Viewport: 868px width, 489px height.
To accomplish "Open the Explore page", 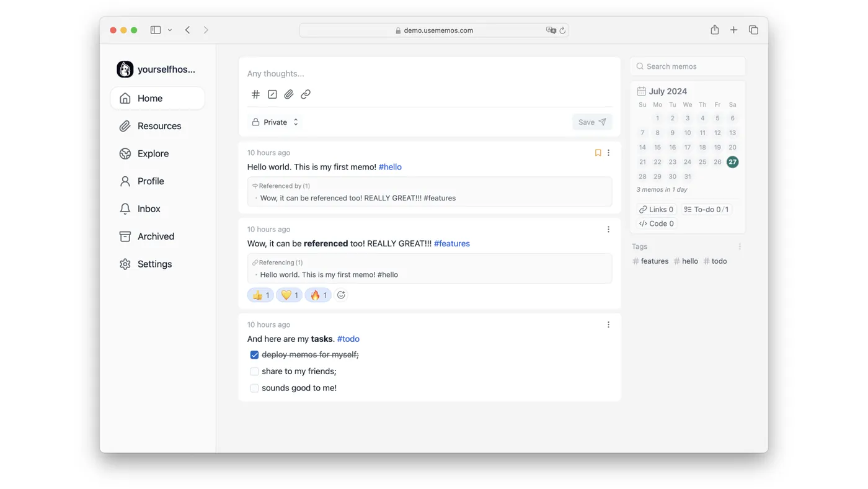I will pyautogui.click(x=157, y=154).
